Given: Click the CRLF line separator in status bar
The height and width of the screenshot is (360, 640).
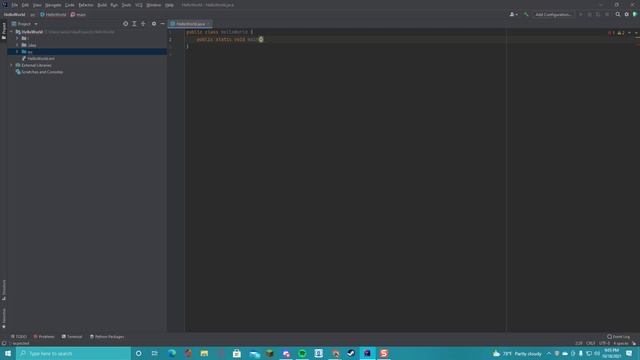Looking at the screenshot, I should coord(591,343).
